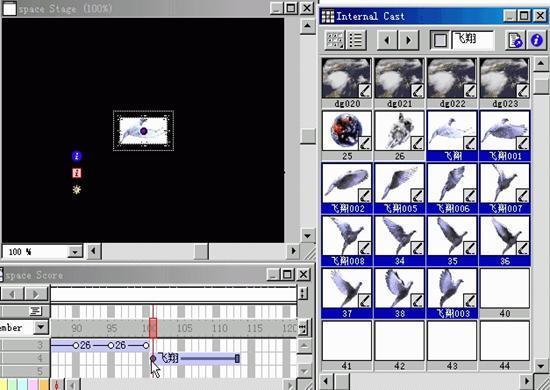The height and width of the screenshot is (390, 550).
Task: Select the earth cast member 25
Action: coord(347,136)
